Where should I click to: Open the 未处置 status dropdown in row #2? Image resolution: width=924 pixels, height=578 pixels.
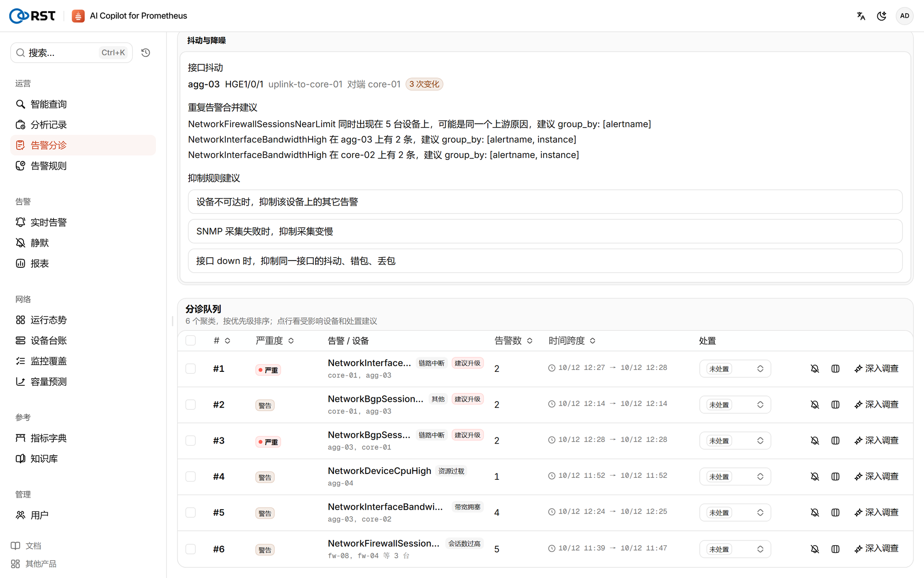click(x=735, y=405)
